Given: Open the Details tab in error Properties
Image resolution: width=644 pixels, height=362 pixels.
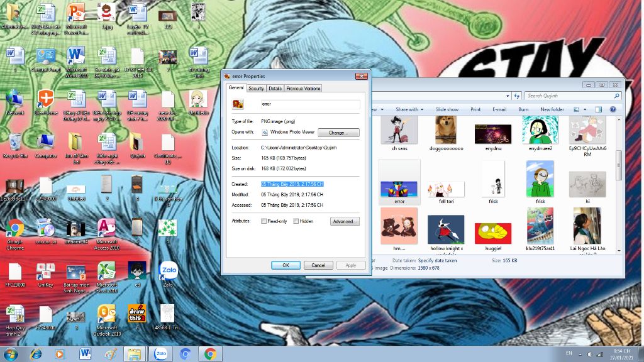Looking at the screenshot, I should pos(275,88).
